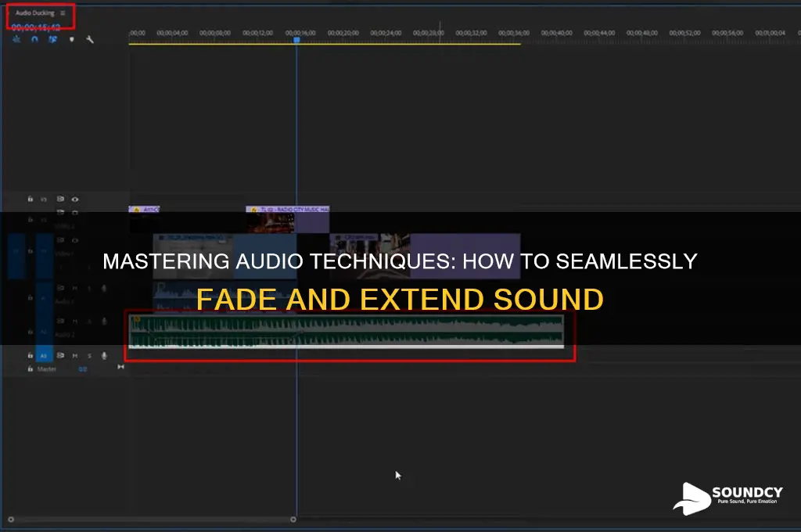Screen dimensions: 801x532
Task: Click ruler start label 00;00
Action: click(x=138, y=33)
